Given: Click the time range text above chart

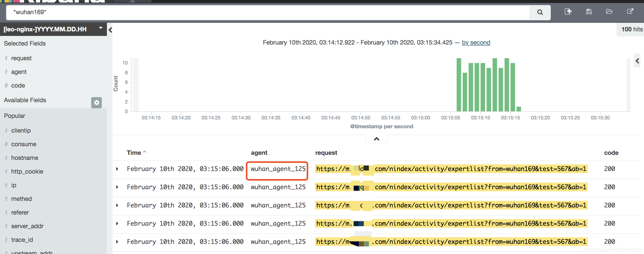Looking at the screenshot, I should [x=357, y=43].
